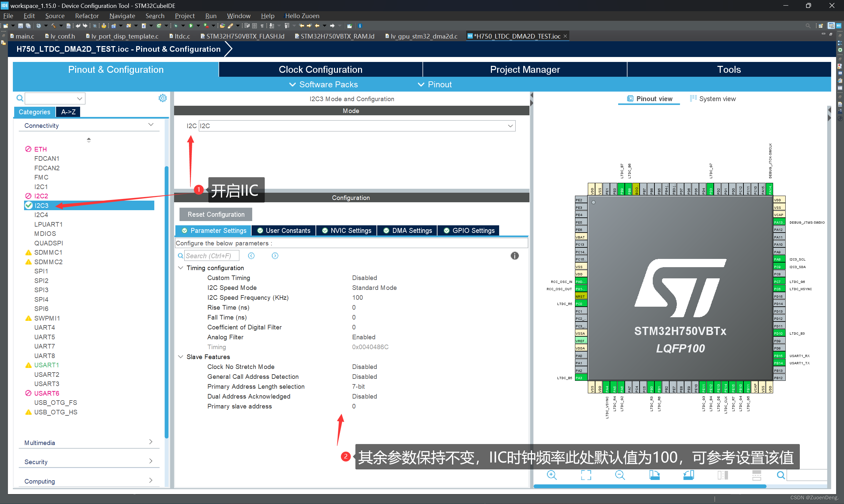Click the parameter Search input field

point(211,256)
